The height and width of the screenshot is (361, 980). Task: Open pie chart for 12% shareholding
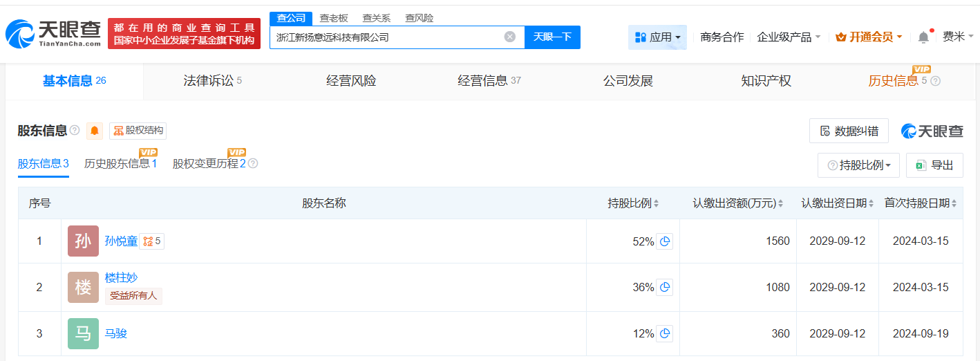click(664, 333)
